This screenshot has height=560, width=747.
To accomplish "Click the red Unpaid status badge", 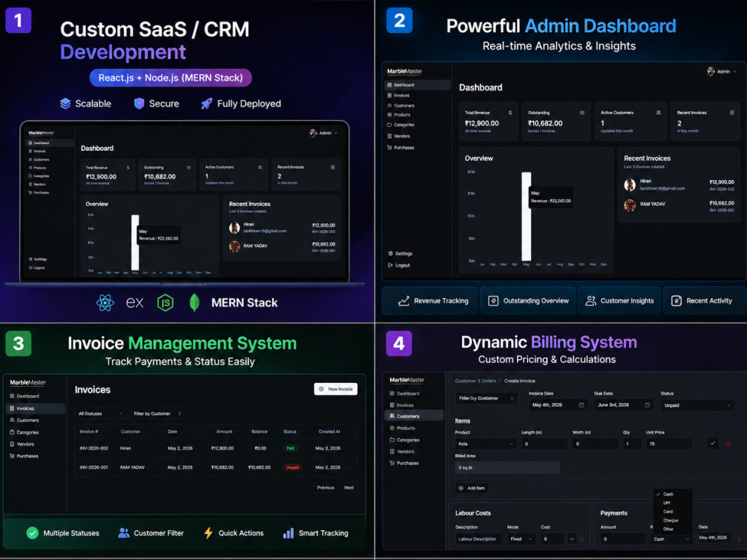I will coord(293,467).
